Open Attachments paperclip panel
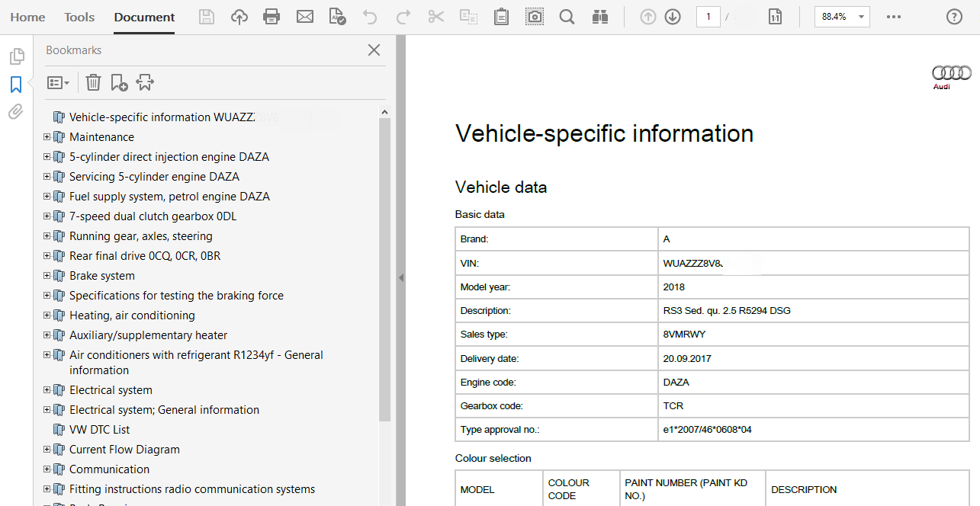This screenshot has width=980, height=506. [15, 112]
